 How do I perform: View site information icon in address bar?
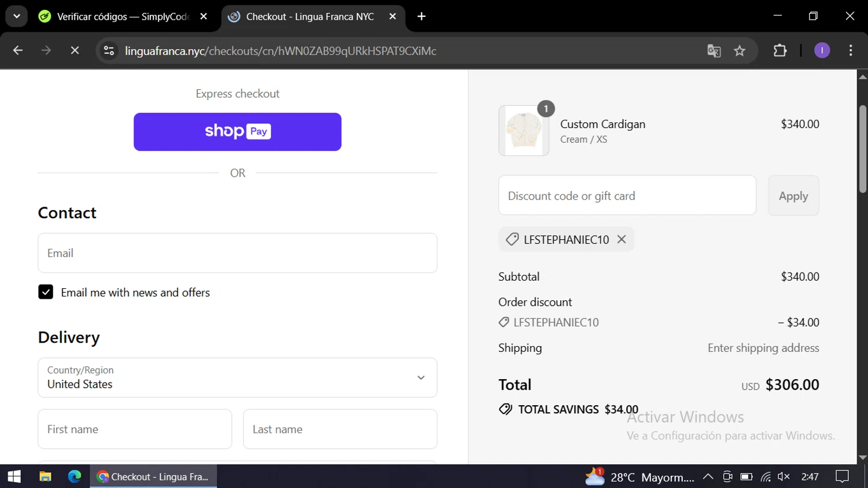tap(109, 51)
